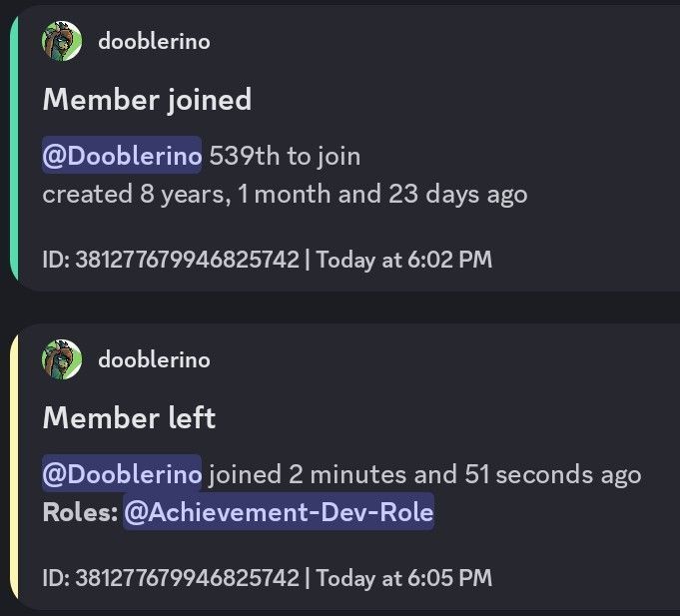Click the dark gap between the two embeds
The width and height of the screenshot is (680, 616).
pos(340,308)
